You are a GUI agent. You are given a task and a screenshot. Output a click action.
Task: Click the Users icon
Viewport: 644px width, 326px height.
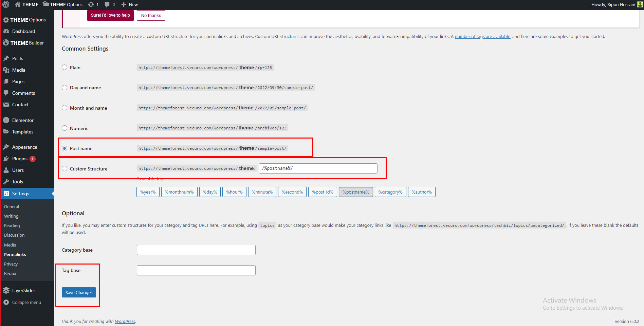[6, 170]
